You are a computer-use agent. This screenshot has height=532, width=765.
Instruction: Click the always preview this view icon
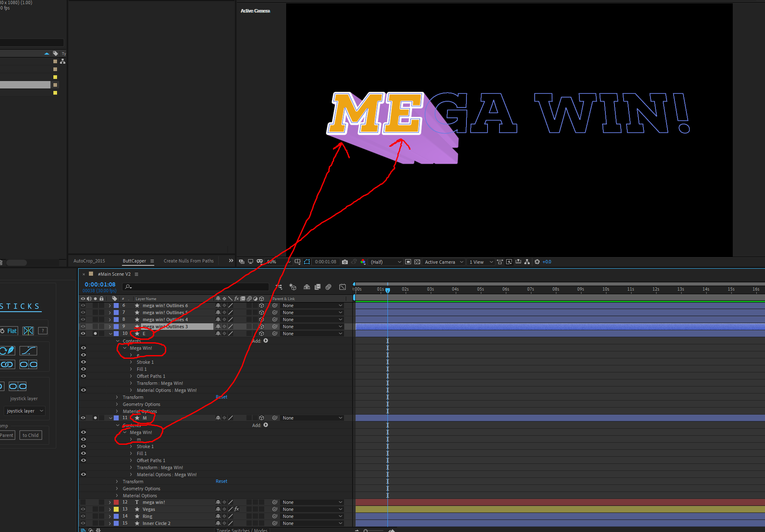242,262
